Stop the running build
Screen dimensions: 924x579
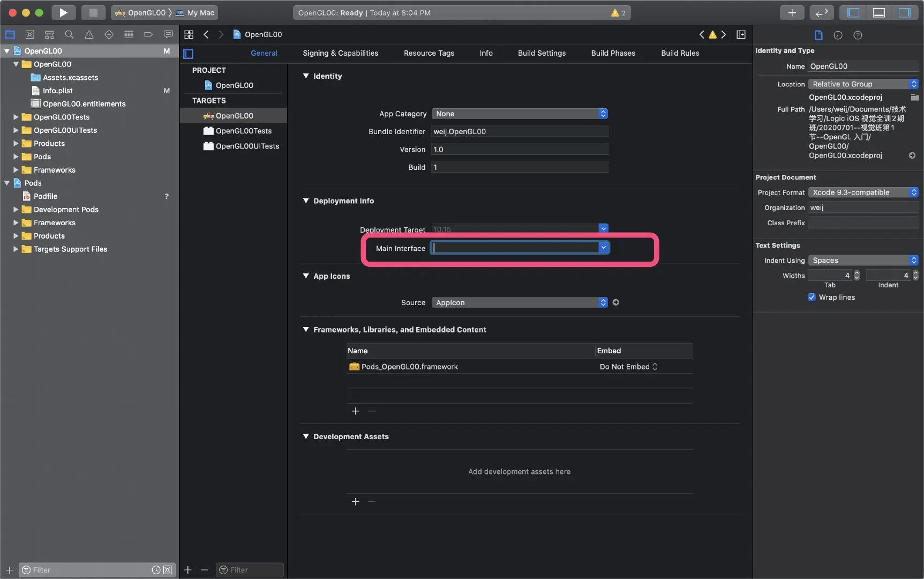(93, 12)
